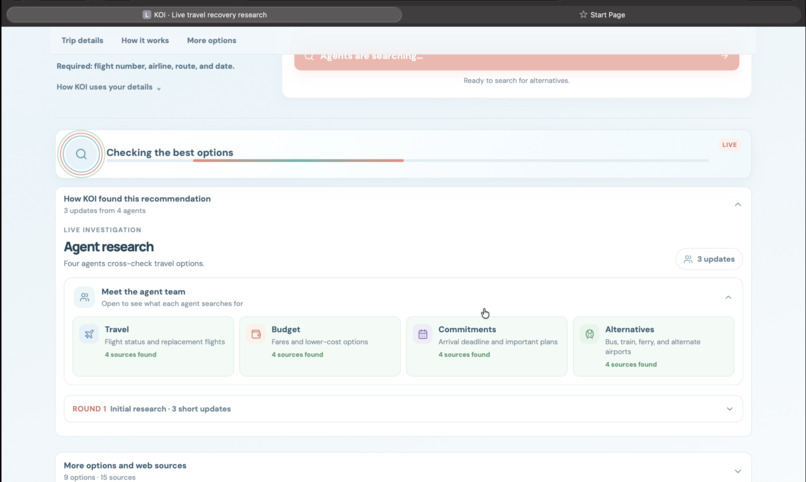Click the 3 updates button
The image size is (806, 482).
point(709,259)
